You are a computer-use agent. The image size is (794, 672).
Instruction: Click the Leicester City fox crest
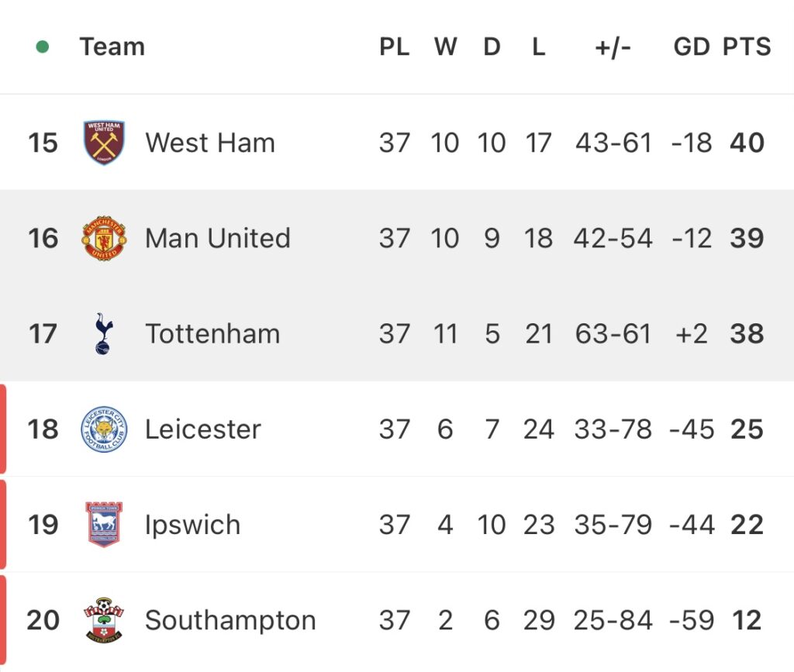point(104,429)
